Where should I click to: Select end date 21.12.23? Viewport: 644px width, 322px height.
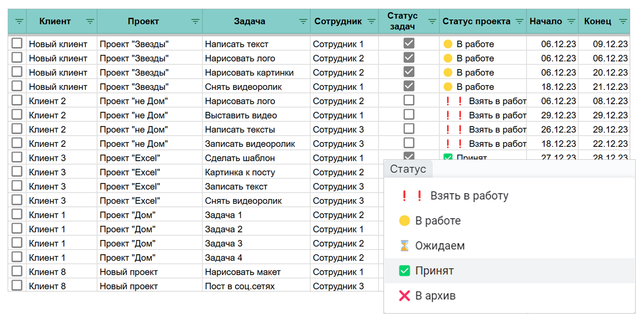pyautogui.click(x=604, y=87)
